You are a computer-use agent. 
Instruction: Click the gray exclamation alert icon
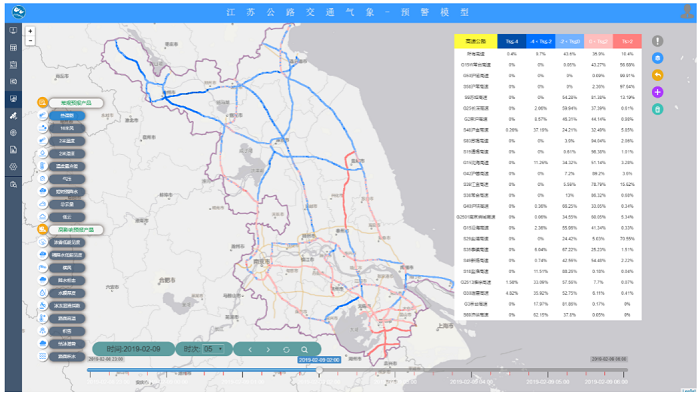(657, 41)
